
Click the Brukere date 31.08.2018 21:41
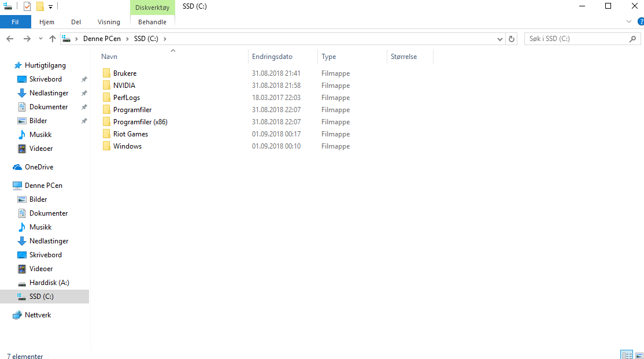pyautogui.click(x=276, y=73)
